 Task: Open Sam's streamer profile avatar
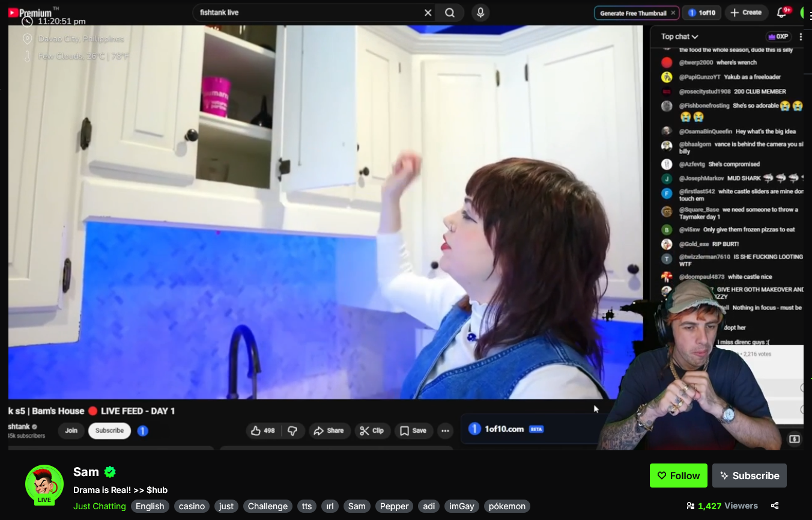[44, 484]
